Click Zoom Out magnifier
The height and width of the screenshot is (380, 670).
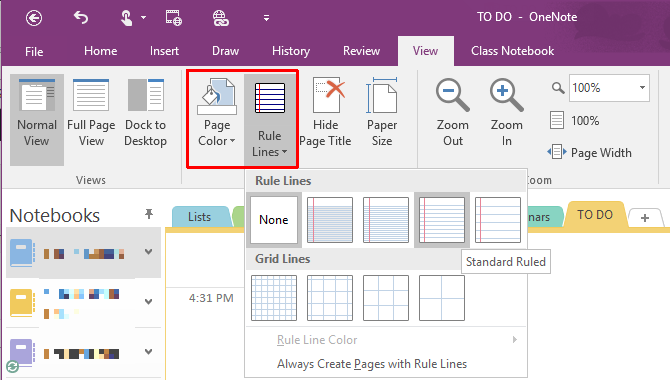click(453, 112)
